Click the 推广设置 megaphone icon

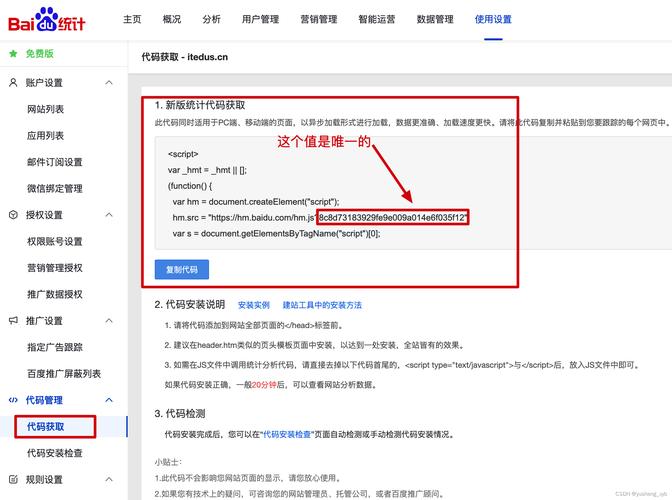pyautogui.click(x=13, y=320)
